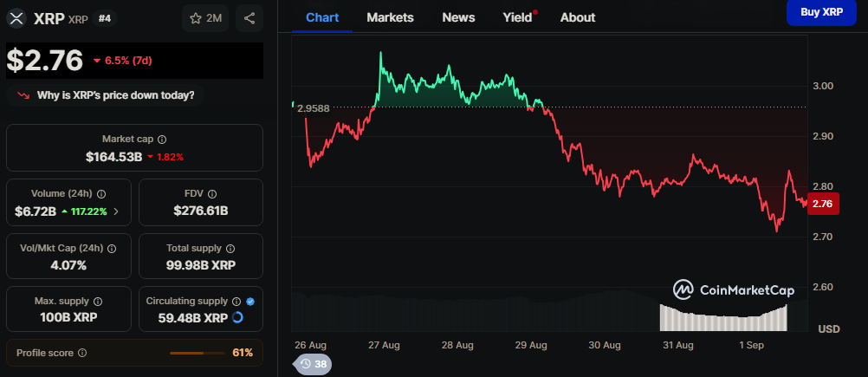Click the 6.5% (7d) change indicator

click(122, 61)
